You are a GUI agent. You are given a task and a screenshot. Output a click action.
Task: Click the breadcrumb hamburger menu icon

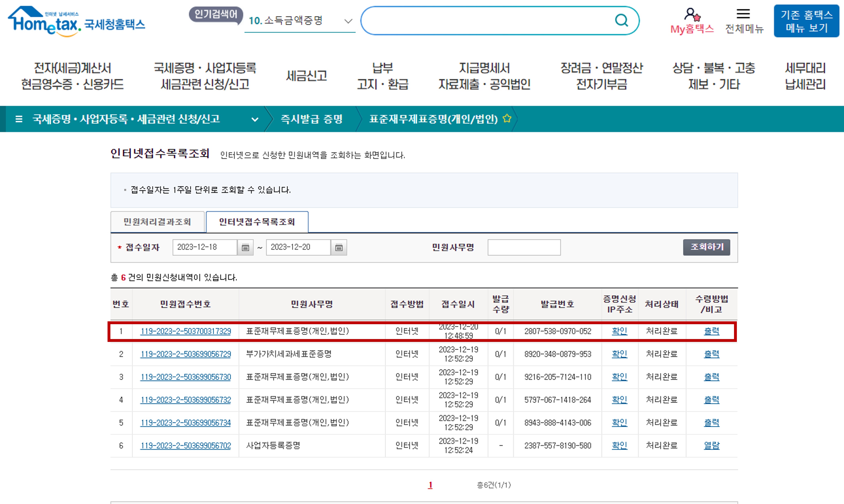[19, 119]
